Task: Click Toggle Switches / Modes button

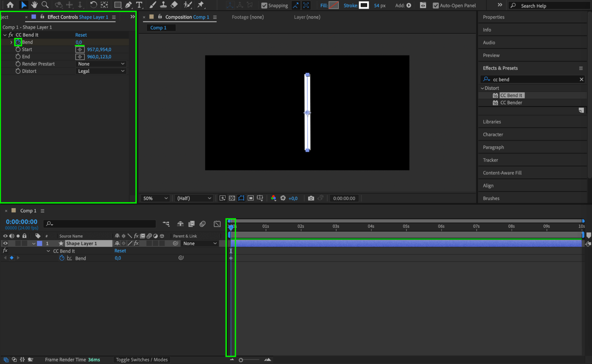Action: coord(142,360)
